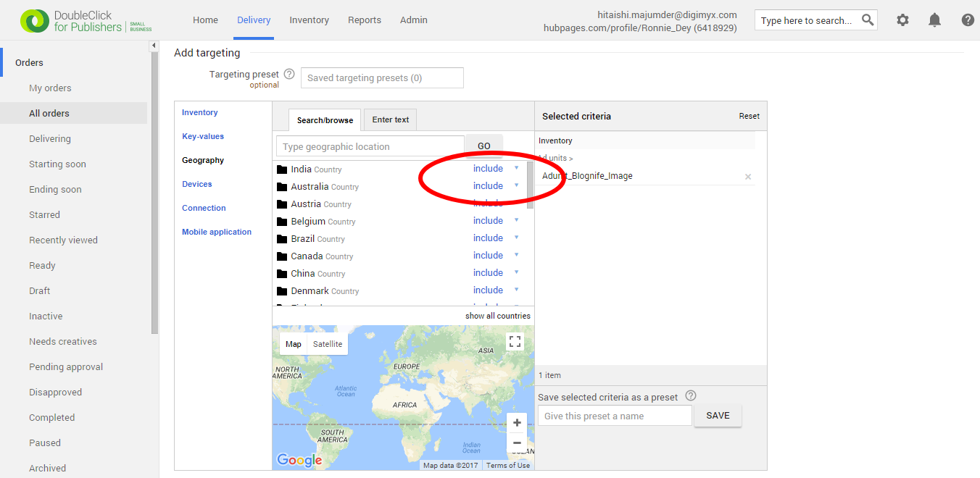The height and width of the screenshot is (478, 980).
Task: Expand Ad units in Selected criteria
Action: tap(555, 158)
